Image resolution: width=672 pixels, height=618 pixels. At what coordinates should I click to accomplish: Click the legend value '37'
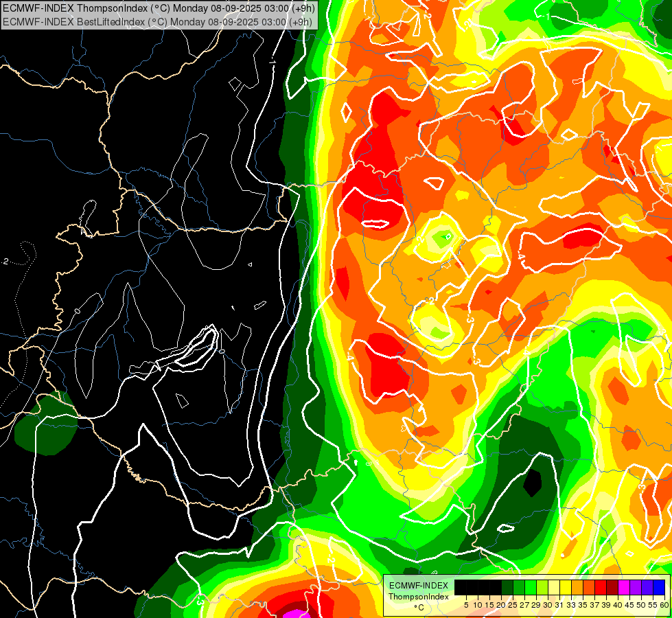coord(594,605)
